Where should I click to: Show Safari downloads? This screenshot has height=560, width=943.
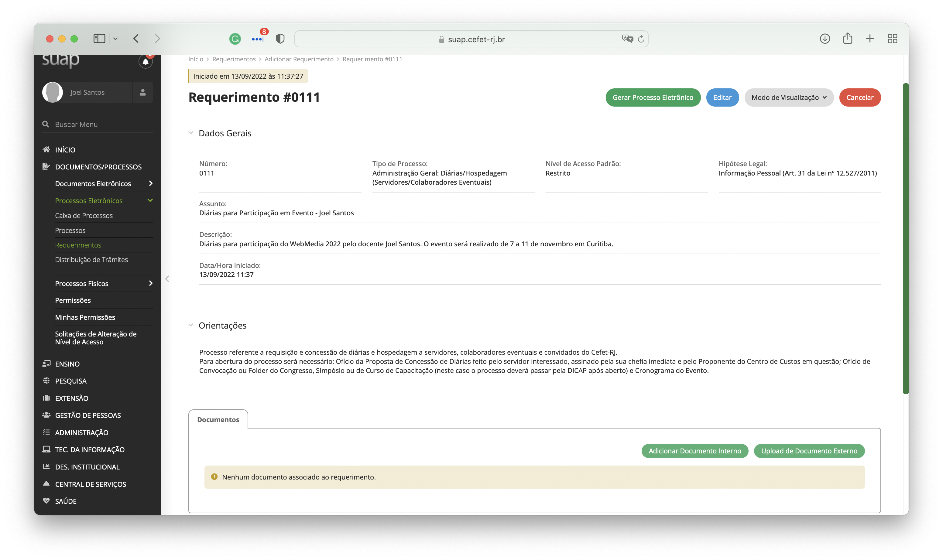pyautogui.click(x=825, y=39)
